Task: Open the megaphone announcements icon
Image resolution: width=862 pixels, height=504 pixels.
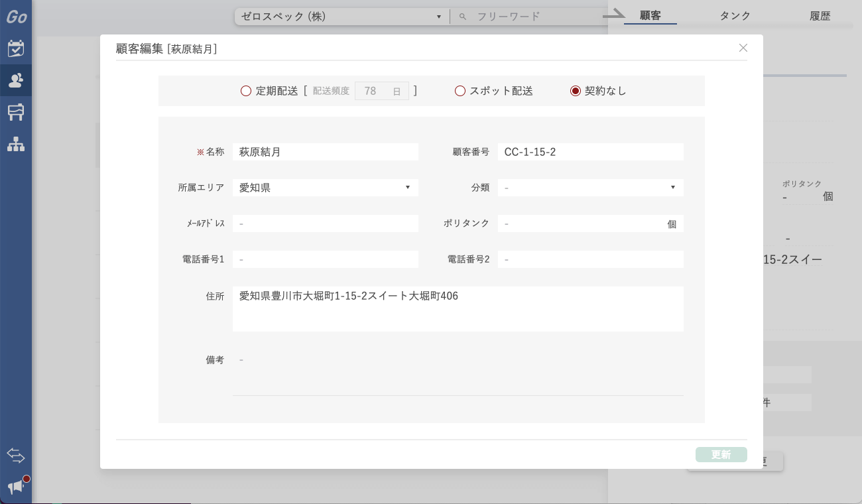Action: pyautogui.click(x=16, y=487)
